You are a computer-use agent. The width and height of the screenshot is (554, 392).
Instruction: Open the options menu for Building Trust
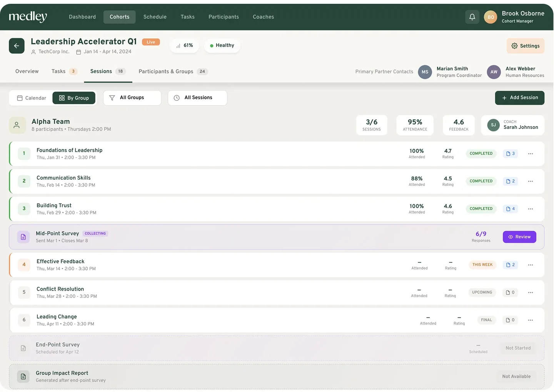pos(531,209)
